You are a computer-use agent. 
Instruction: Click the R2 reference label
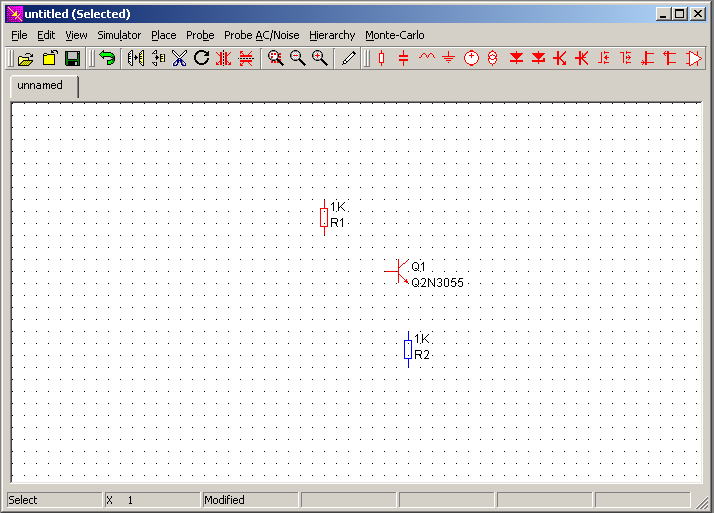tap(422, 355)
